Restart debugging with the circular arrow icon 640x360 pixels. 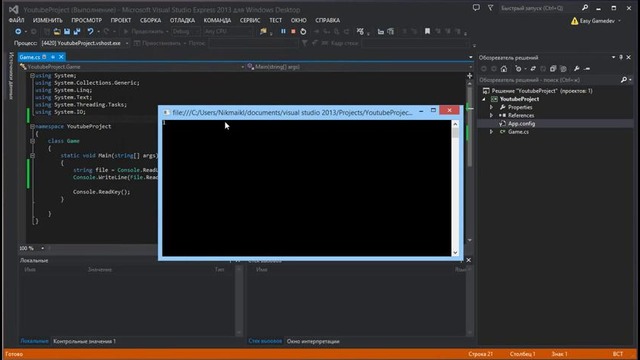[x=303, y=31]
